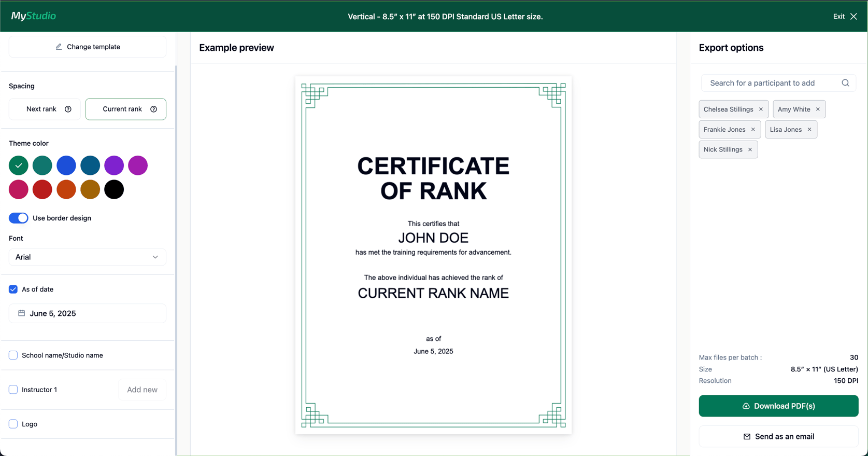Remove Chelsea Stillings from participants
This screenshot has width=868, height=456.
pos(761,109)
